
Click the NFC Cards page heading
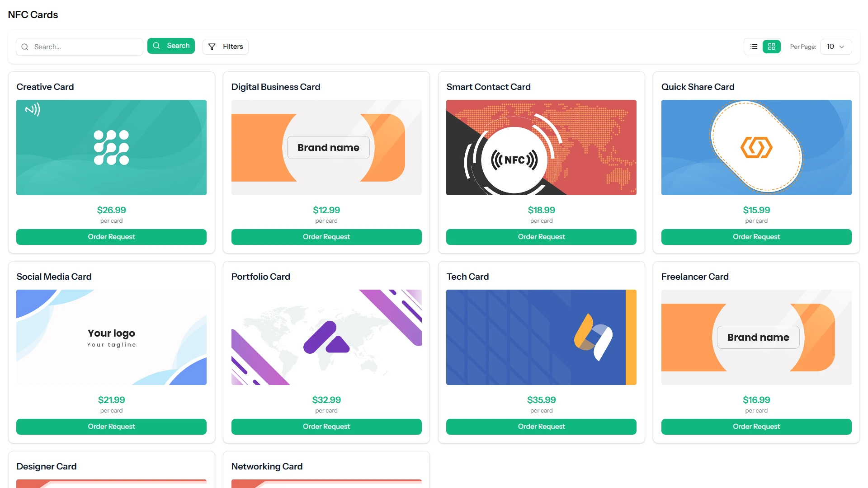coord(33,14)
